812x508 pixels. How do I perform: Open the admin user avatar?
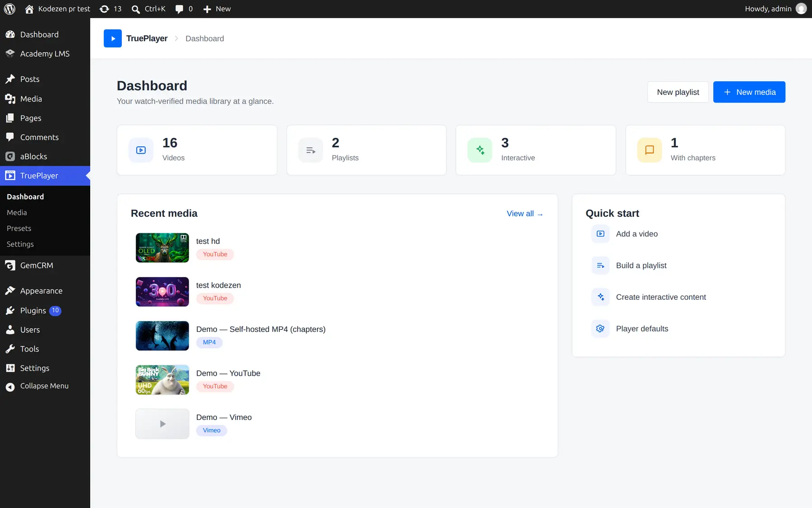pos(801,9)
